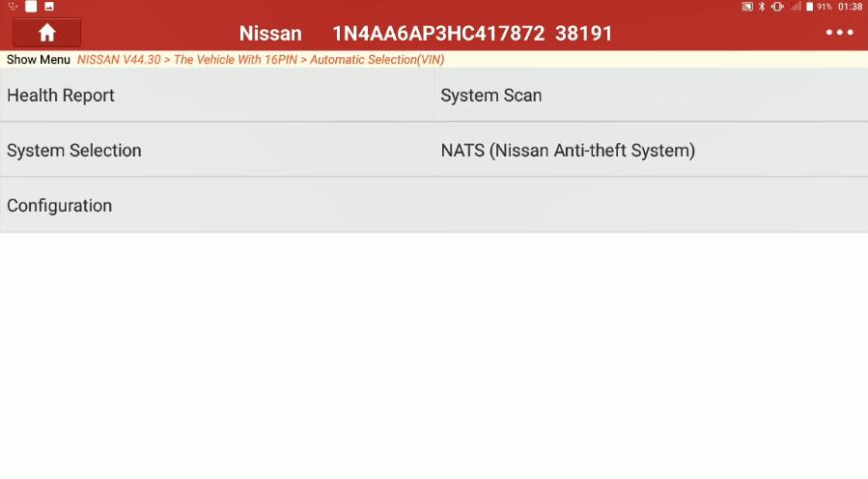Screen dimensions: 868x479
Task: Open System Selection
Action: pos(217,150)
